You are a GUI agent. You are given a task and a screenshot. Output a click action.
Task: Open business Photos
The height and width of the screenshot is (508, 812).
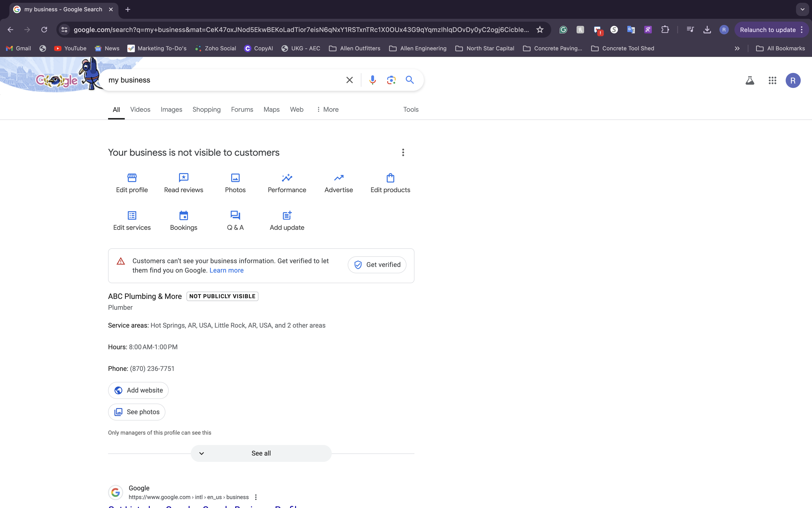(x=235, y=183)
